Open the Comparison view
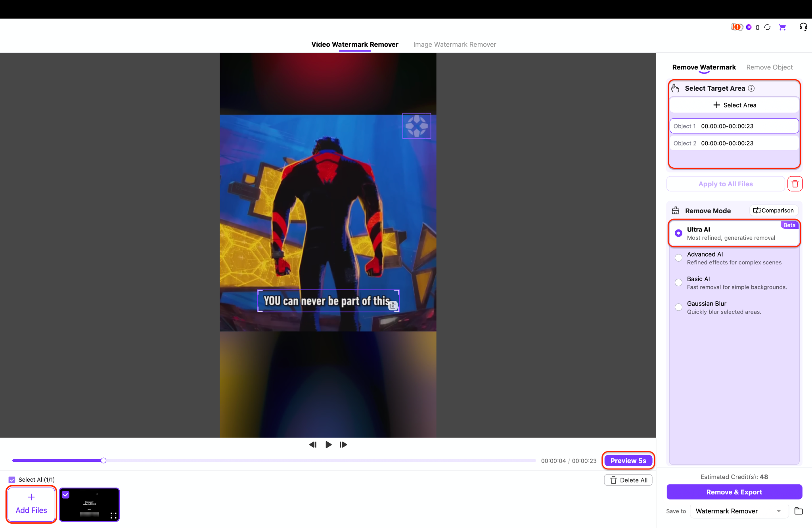The image size is (812, 528). pyautogui.click(x=774, y=210)
